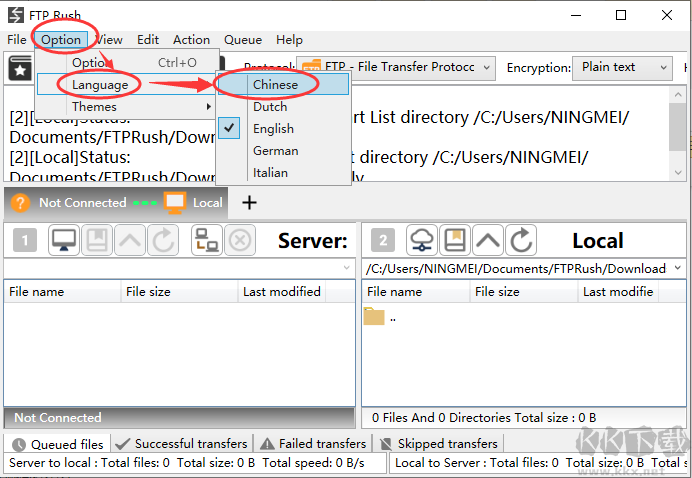
Task: Switch to Failed transfers tab
Action: tap(313, 444)
